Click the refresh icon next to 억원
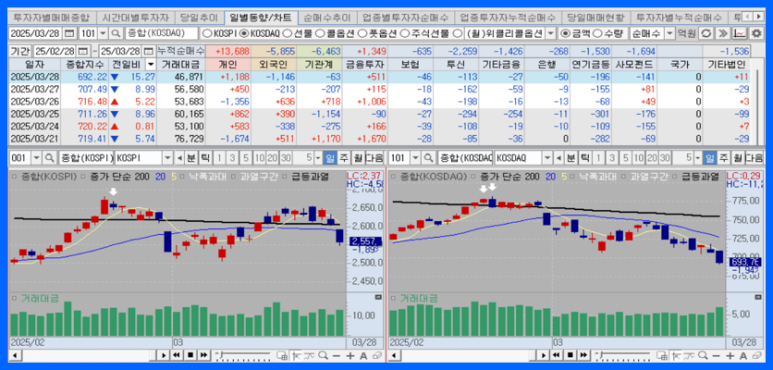This screenshot has height=370, width=773. [706, 34]
